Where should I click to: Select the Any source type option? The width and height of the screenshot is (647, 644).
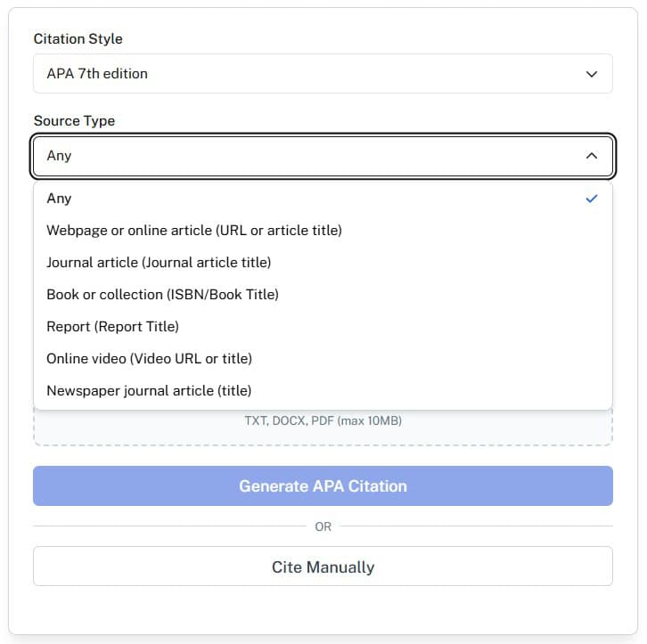(59, 199)
